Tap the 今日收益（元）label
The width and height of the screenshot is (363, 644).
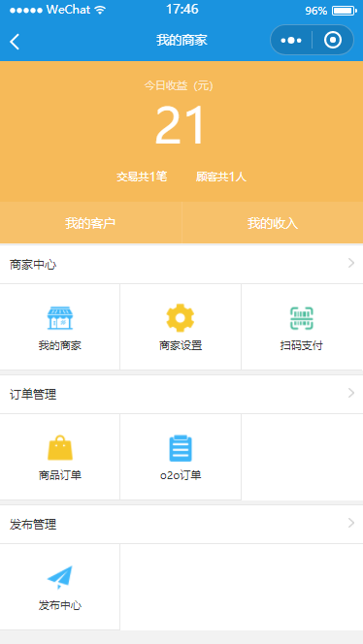coord(179,86)
